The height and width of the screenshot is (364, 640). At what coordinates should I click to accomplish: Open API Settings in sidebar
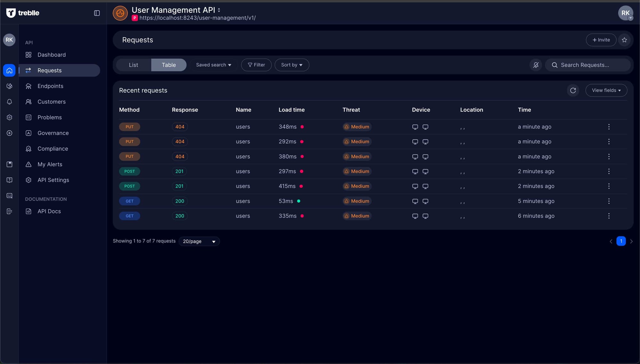pos(60,180)
